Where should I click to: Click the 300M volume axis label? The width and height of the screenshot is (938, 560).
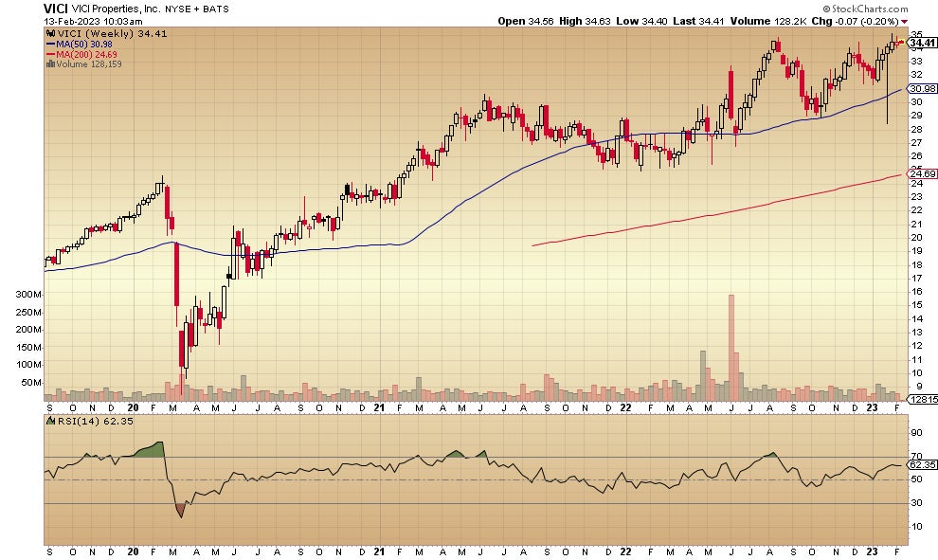point(28,295)
